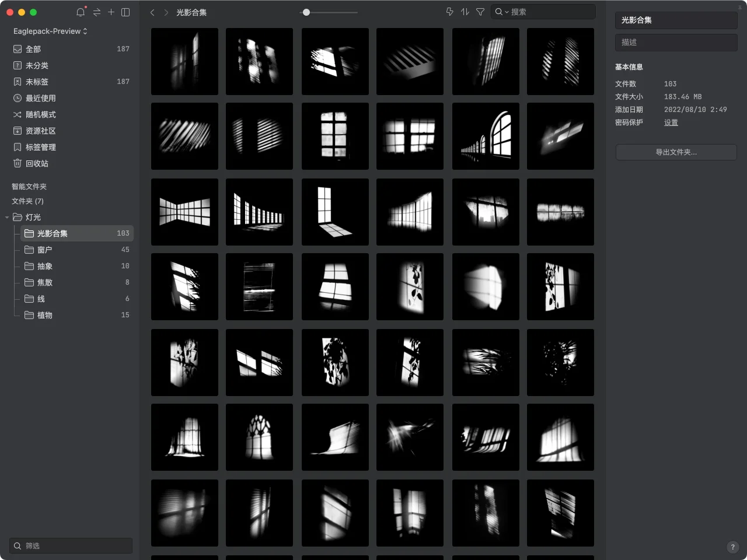
Task: Open the sort order icon
Action: [x=465, y=12]
